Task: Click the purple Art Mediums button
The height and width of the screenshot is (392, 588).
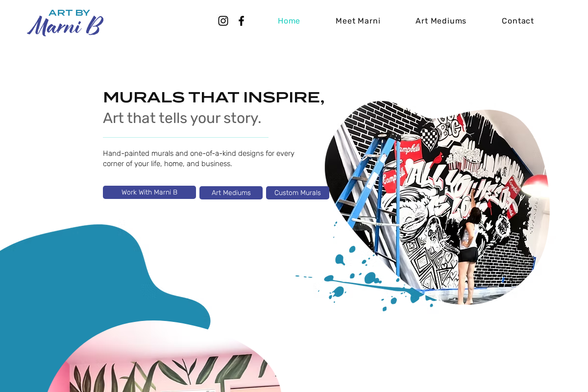Action: pos(231,193)
